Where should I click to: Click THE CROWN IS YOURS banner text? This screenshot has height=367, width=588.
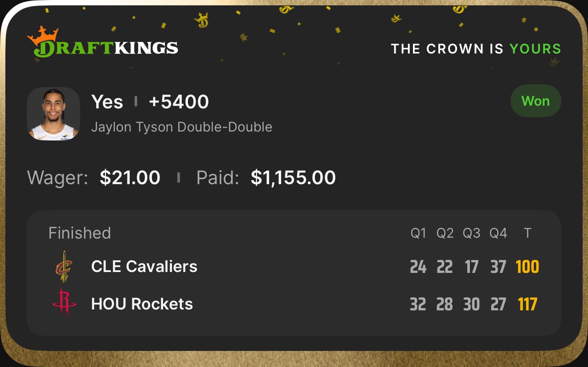tap(476, 49)
